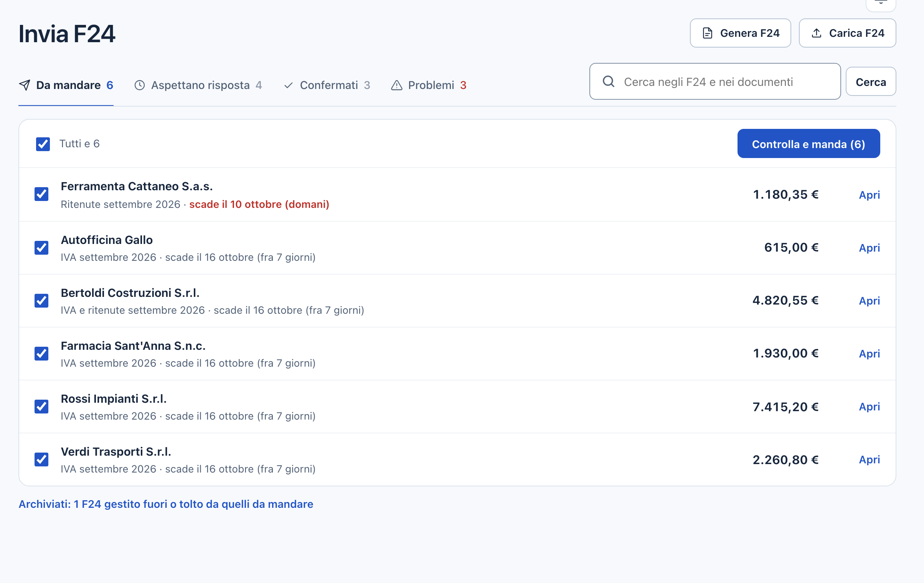
Task: Switch to Aspettano risposta tab
Action: (x=198, y=85)
